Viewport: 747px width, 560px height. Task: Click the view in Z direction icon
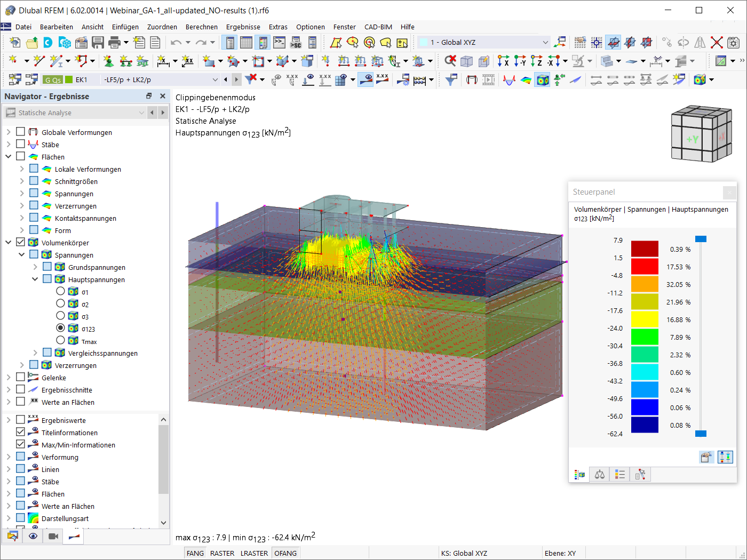point(536,61)
